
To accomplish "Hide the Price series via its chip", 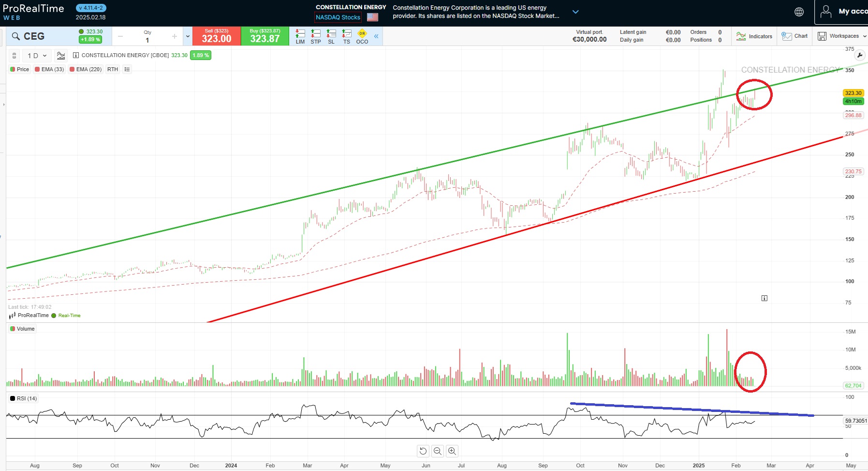I will tap(20, 69).
